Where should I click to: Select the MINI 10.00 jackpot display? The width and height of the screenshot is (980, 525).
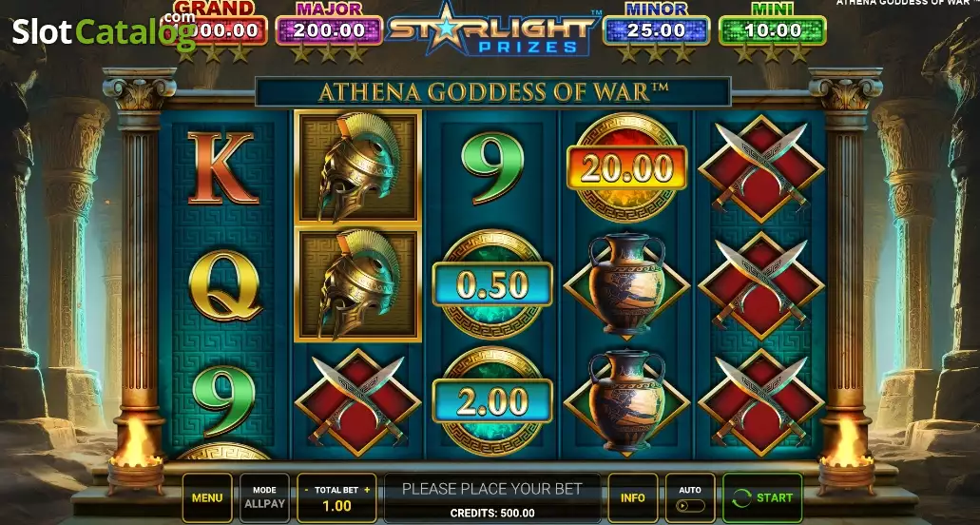coord(773,30)
